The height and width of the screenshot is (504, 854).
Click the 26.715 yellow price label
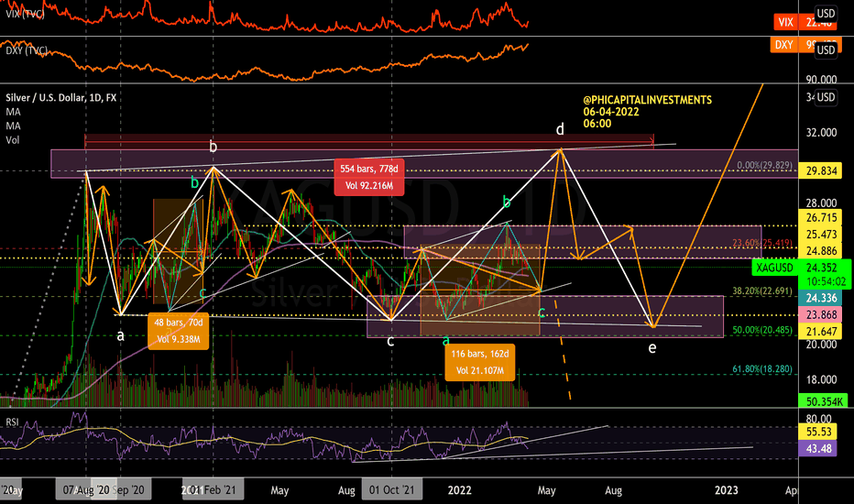click(820, 218)
